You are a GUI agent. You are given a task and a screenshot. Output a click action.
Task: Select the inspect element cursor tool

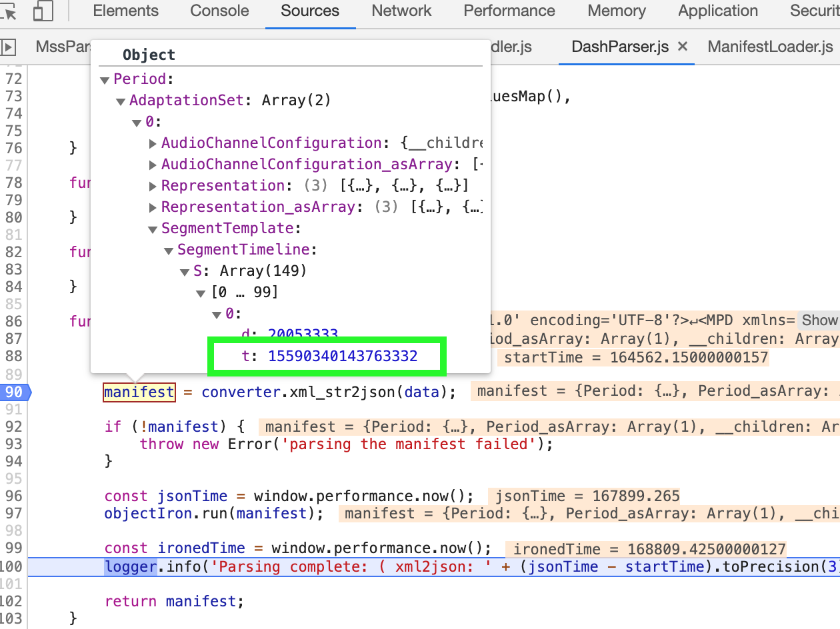tap(12, 11)
